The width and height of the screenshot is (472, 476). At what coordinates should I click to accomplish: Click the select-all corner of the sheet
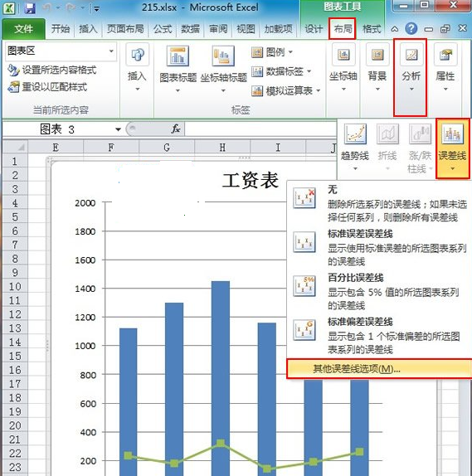click(15, 148)
